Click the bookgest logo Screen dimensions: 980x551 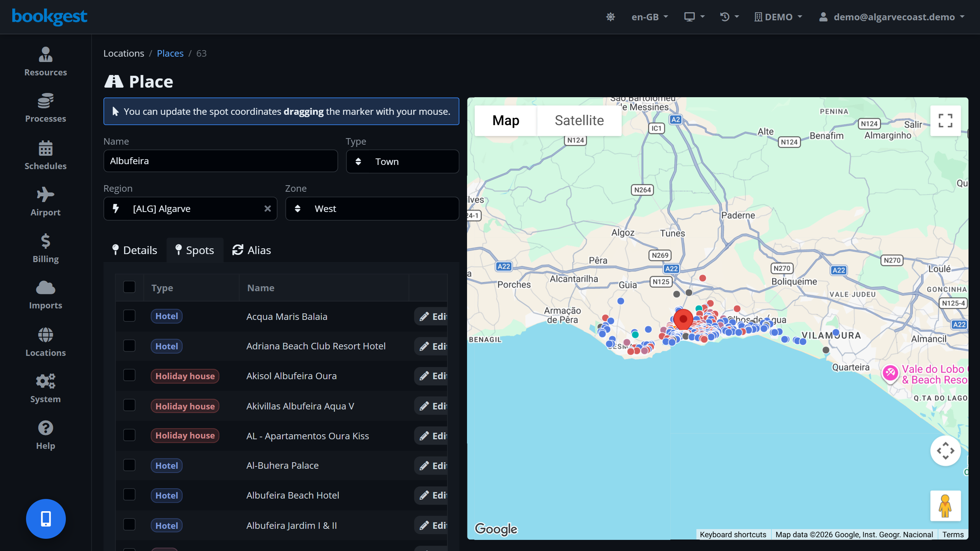click(x=49, y=17)
